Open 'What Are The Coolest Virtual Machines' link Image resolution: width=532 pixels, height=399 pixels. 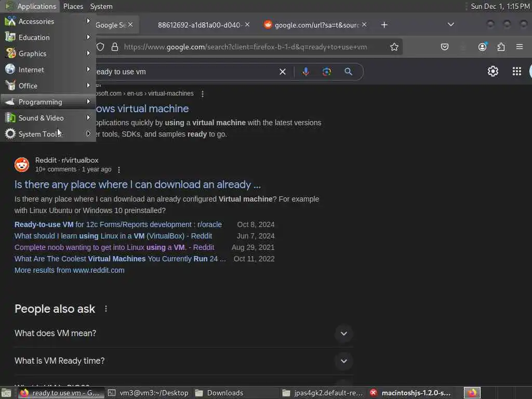pos(120,259)
